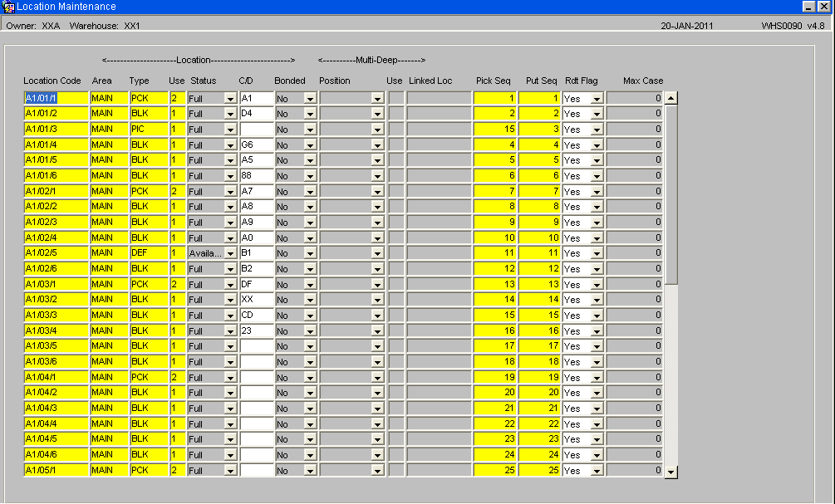Open Status dropdown for row A1/02/5

click(230, 253)
